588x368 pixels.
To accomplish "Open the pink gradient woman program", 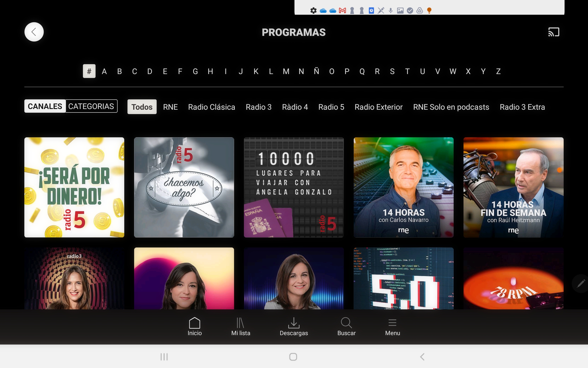I will [x=184, y=279].
